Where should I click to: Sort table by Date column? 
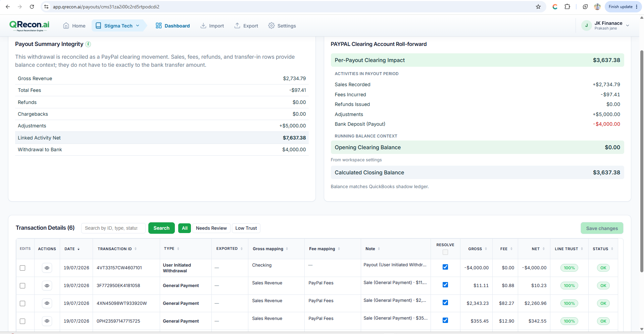(72, 249)
